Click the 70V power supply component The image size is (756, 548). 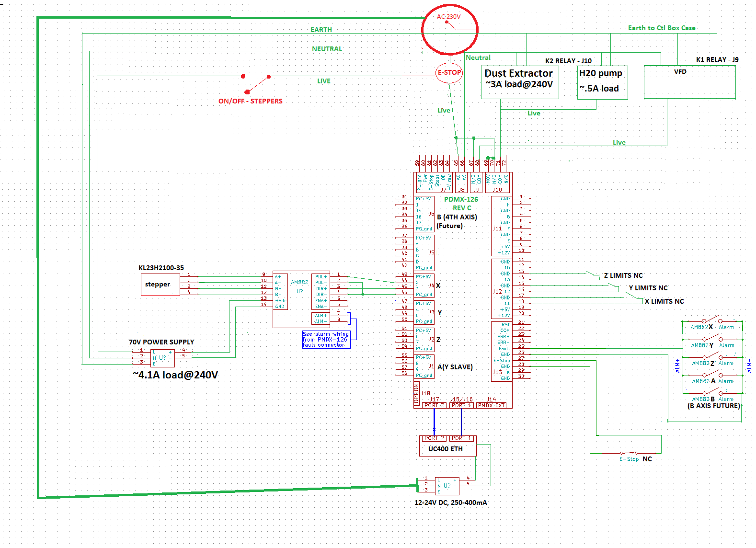click(162, 358)
